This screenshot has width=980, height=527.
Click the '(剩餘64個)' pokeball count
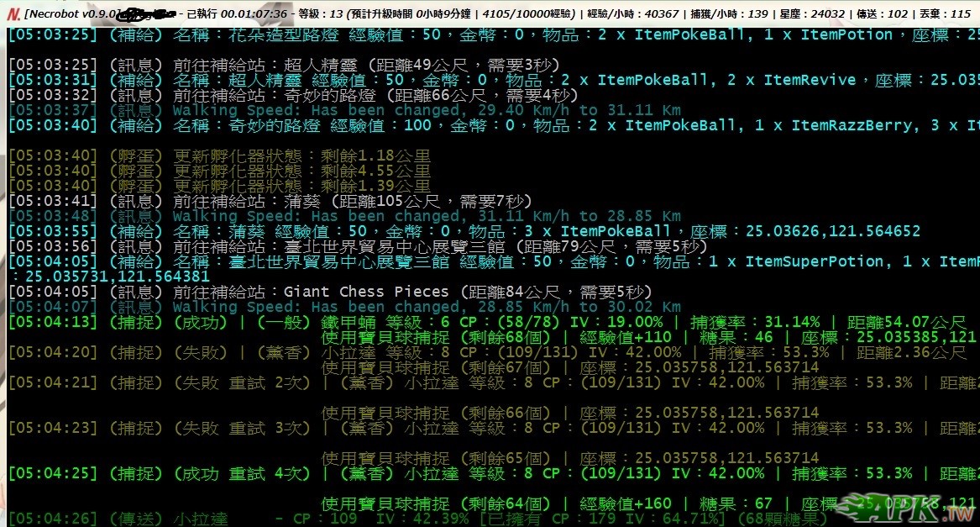click(505, 503)
